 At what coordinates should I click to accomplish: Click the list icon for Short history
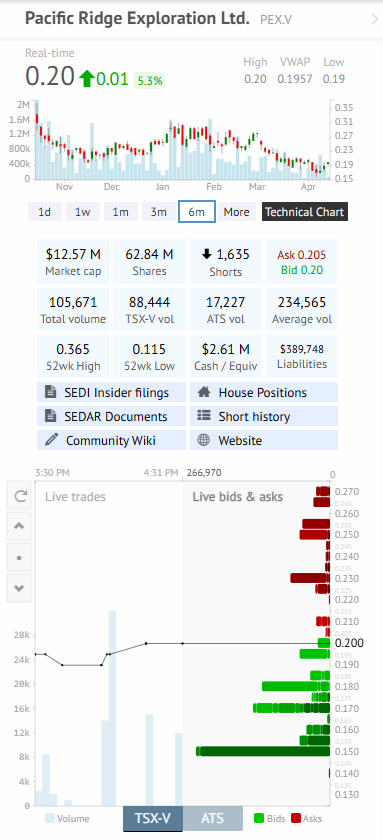click(x=204, y=416)
